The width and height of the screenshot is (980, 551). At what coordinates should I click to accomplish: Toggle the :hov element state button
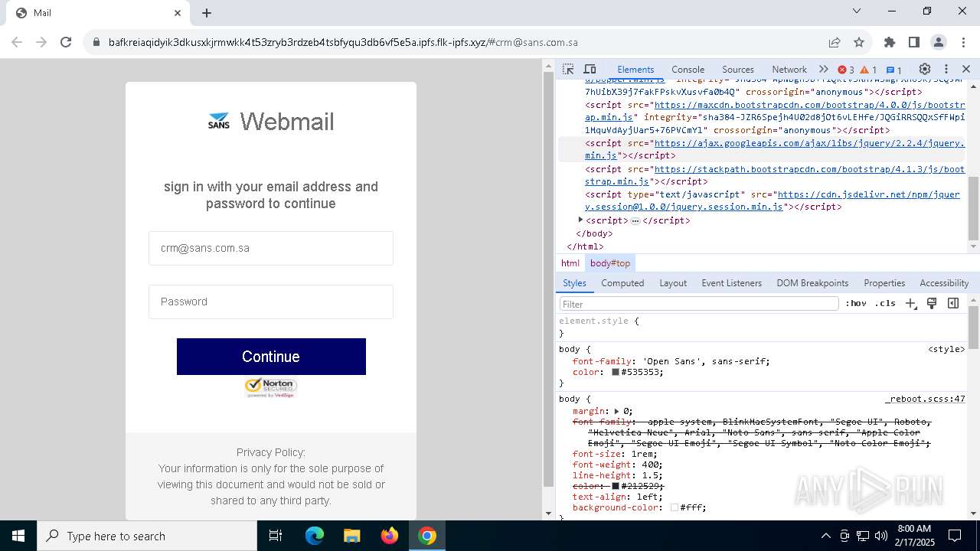(856, 304)
